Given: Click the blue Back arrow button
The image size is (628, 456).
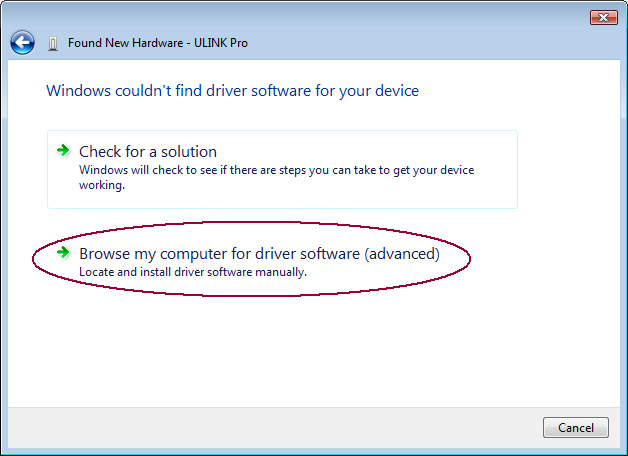Looking at the screenshot, I should click(x=22, y=43).
